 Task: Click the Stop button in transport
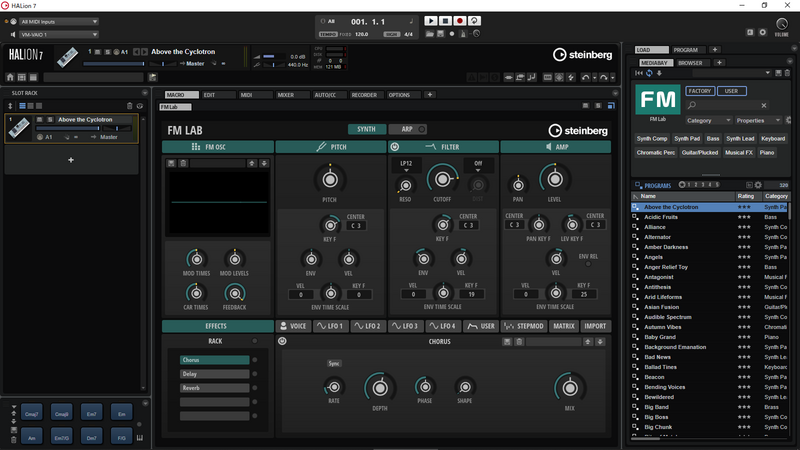(x=445, y=21)
